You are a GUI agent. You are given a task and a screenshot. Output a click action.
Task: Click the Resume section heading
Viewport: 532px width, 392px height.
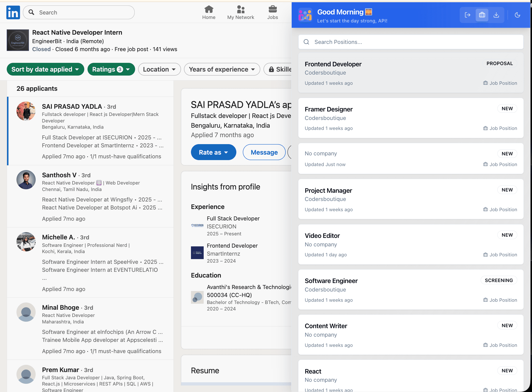coord(205,371)
